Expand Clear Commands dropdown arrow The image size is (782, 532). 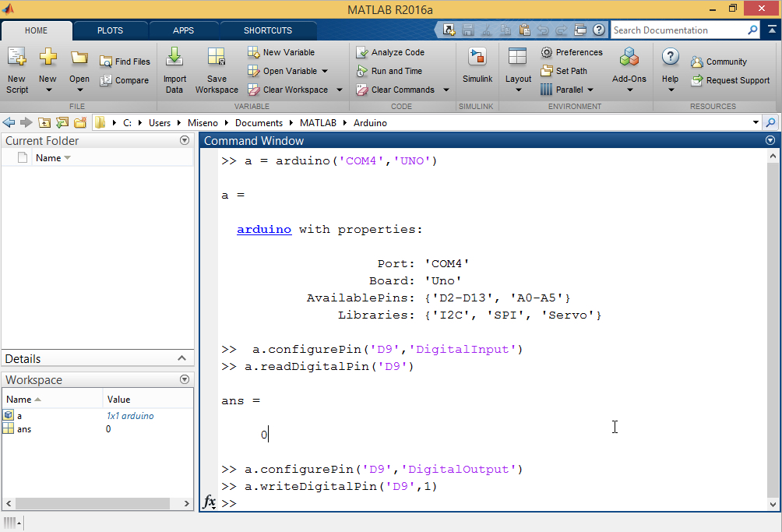tap(446, 90)
